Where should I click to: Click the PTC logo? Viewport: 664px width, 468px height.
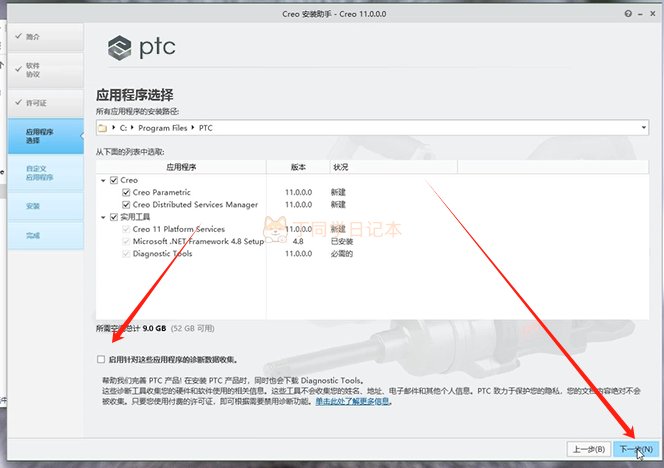(141, 47)
